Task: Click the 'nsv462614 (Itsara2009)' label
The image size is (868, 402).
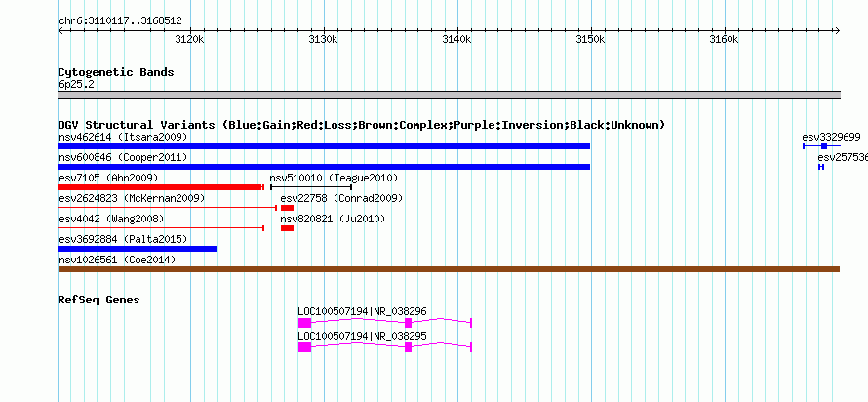Action: coord(123,137)
